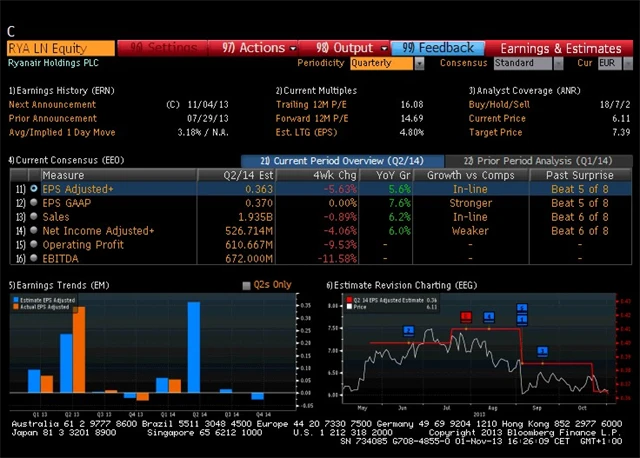Click Operating Profit 4Wk change -9.53%
Image resolution: width=640 pixels, height=458 pixels.
340,245
